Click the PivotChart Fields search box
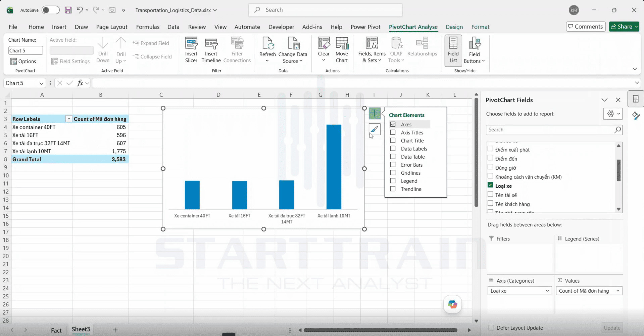The image size is (644, 336). tap(554, 130)
